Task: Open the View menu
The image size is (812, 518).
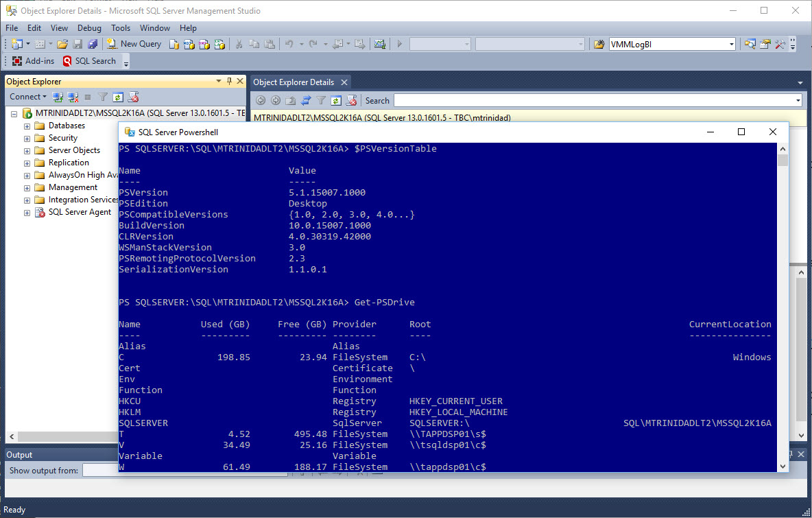Action: click(x=59, y=28)
